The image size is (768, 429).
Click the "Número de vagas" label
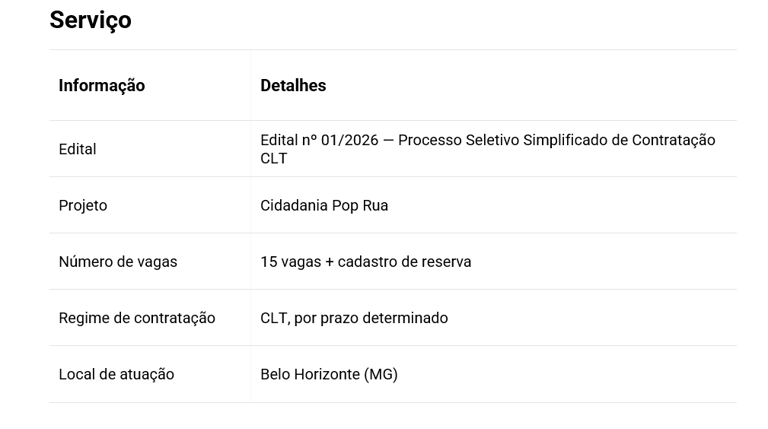click(x=118, y=262)
